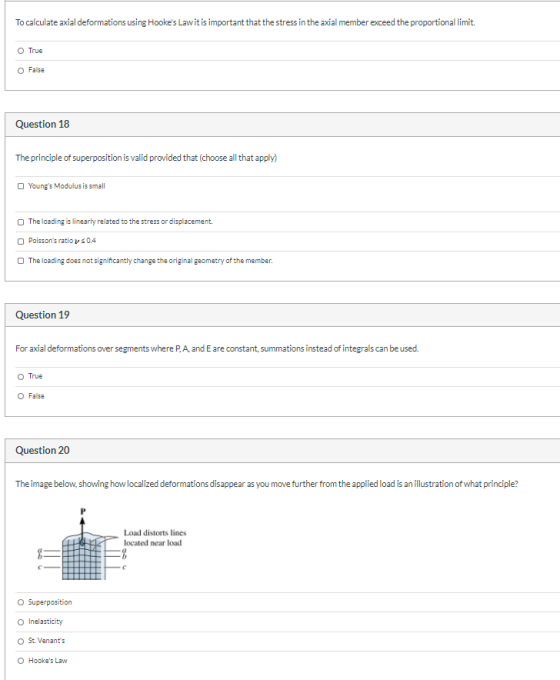Click the superposition principle question text
The height and width of the screenshot is (680, 560).
(146, 158)
